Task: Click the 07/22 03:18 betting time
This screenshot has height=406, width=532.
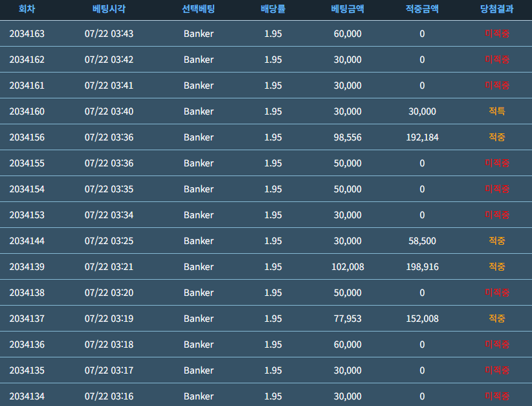Action: pyautogui.click(x=109, y=344)
